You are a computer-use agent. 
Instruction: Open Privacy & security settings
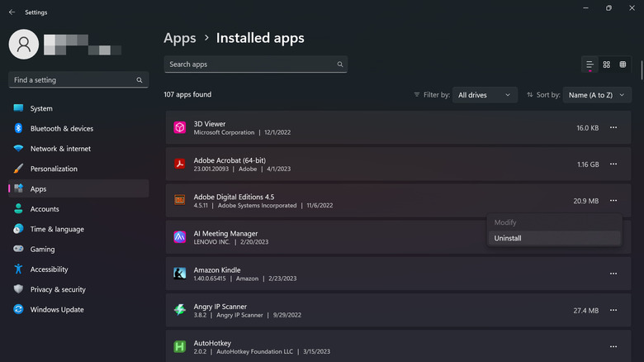(x=58, y=290)
